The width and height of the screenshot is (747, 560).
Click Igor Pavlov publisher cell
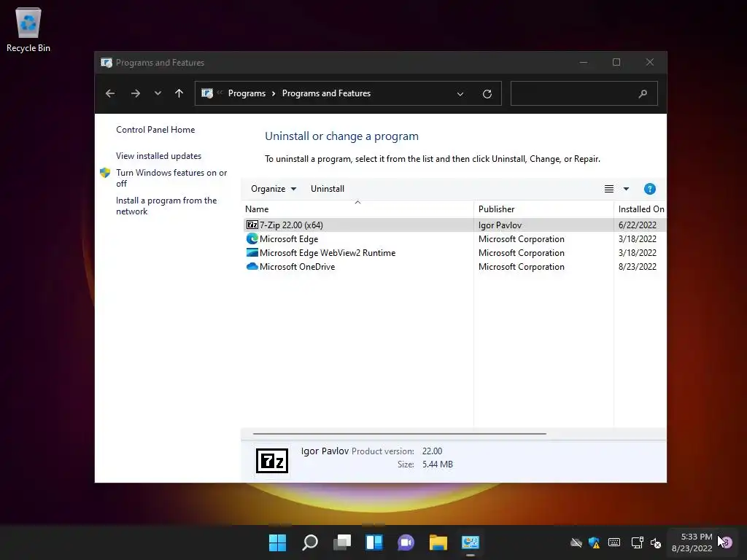click(x=500, y=225)
